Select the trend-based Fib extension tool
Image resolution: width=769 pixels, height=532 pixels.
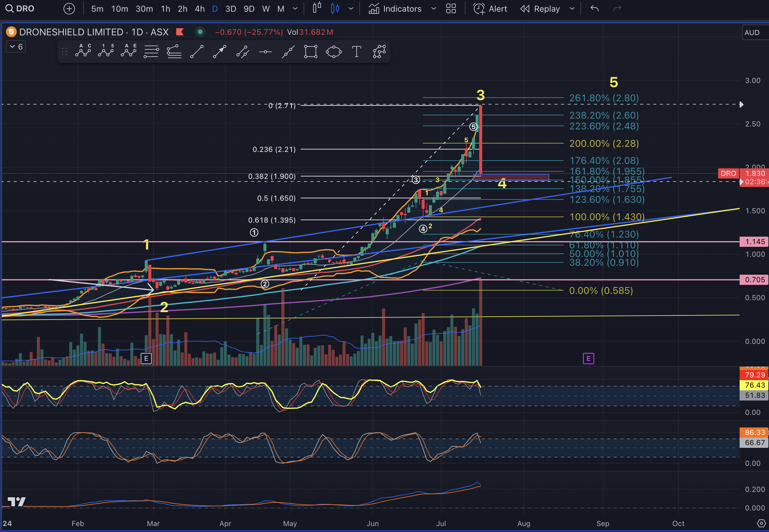(174, 52)
